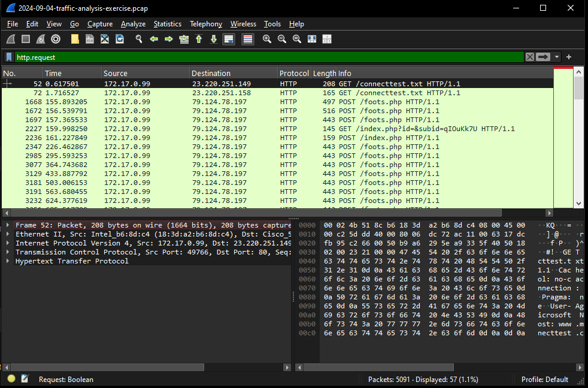Open the display filter bookmarks icon
The height and width of the screenshot is (388, 588).
pyautogui.click(x=10, y=57)
